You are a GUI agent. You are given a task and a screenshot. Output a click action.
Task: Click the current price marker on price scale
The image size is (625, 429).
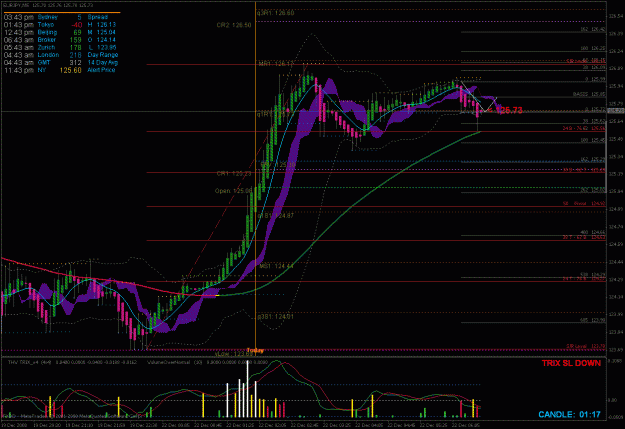[616, 110]
